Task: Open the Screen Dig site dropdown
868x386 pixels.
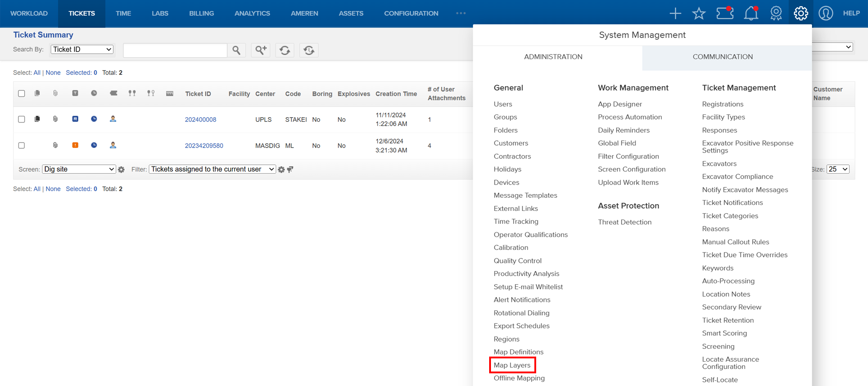Action: 79,169
